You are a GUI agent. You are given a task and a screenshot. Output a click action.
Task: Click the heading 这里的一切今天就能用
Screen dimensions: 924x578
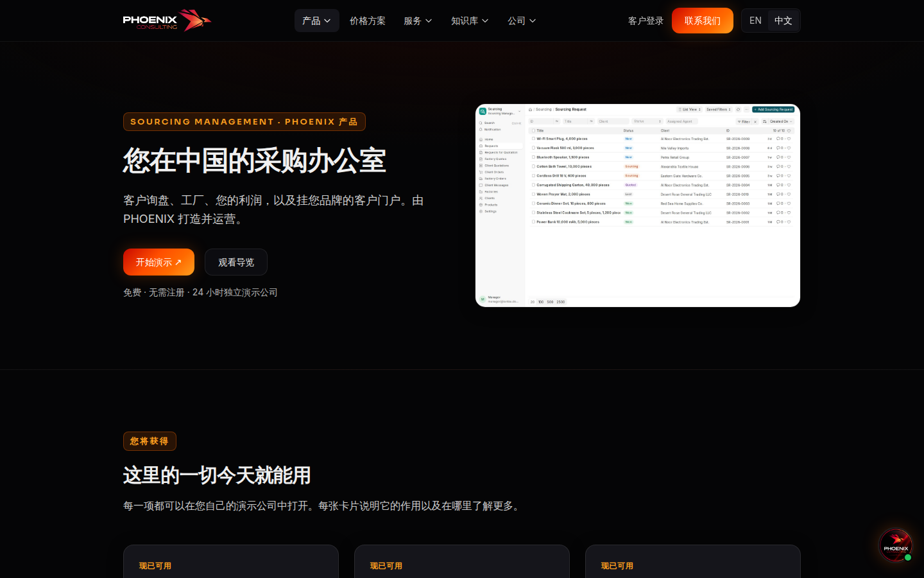(217, 475)
